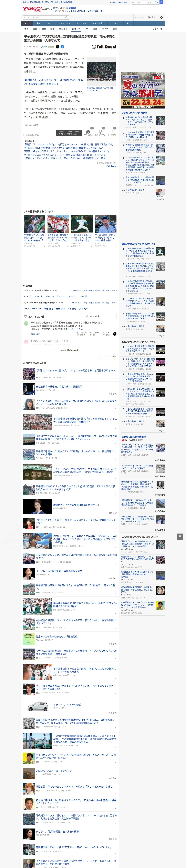186x868 pixels.
Task: Share the article on Facebook
Action: click(x=62, y=47)
